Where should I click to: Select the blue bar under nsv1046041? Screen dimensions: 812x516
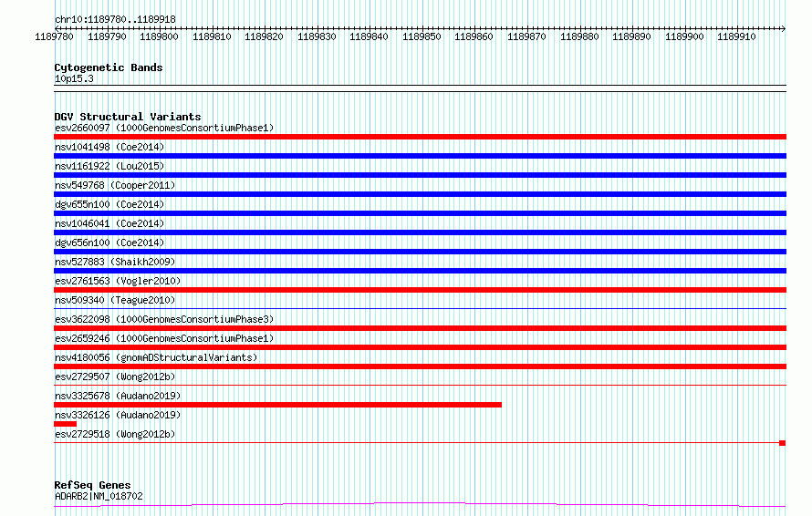pos(420,232)
